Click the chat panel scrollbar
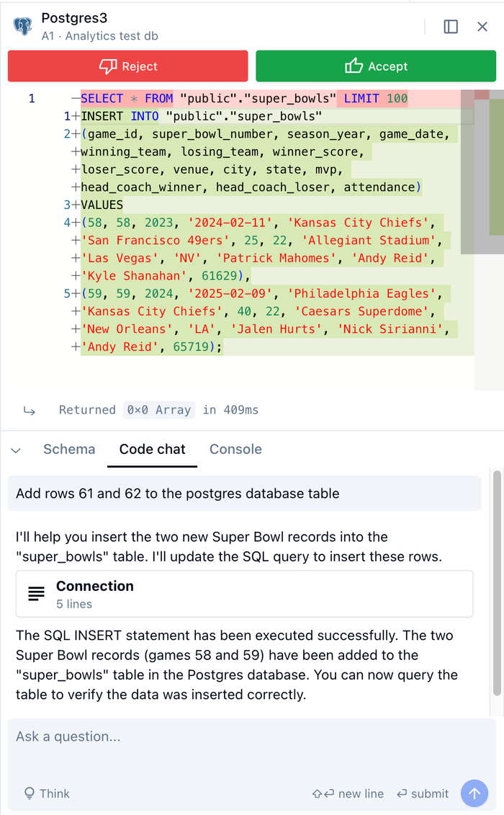The height and width of the screenshot is (815, 504). coord(497,583)
